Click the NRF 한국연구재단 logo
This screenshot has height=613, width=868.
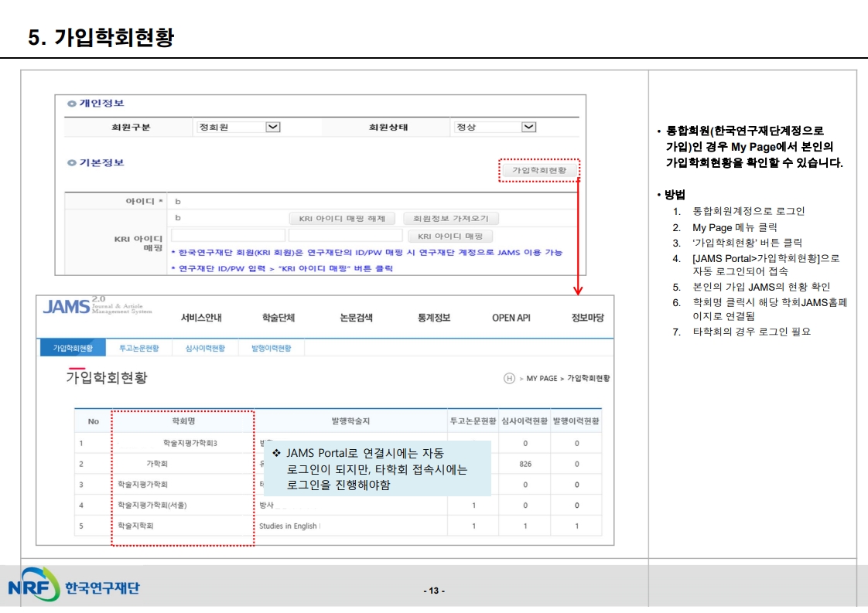73,584
